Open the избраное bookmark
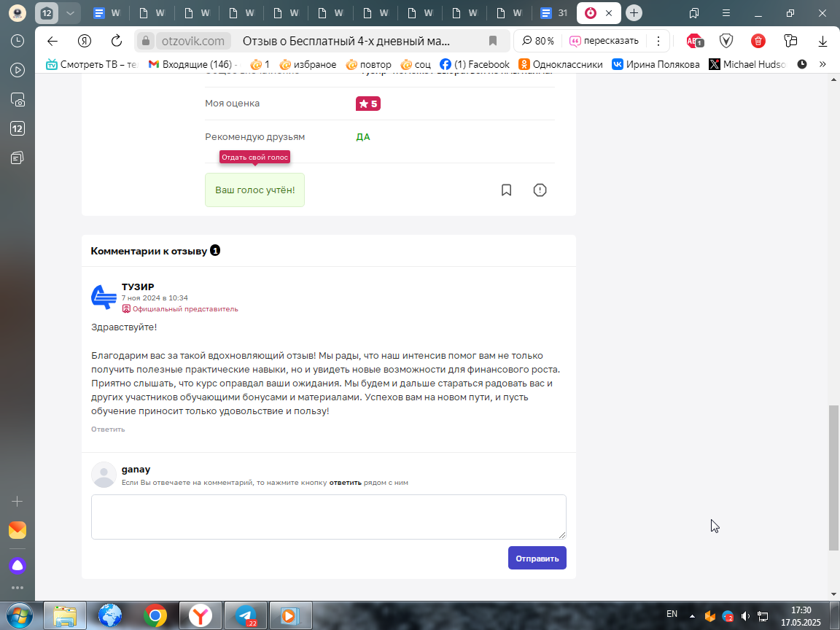Viewport: 840px width, 630px height. pos(308,64)
